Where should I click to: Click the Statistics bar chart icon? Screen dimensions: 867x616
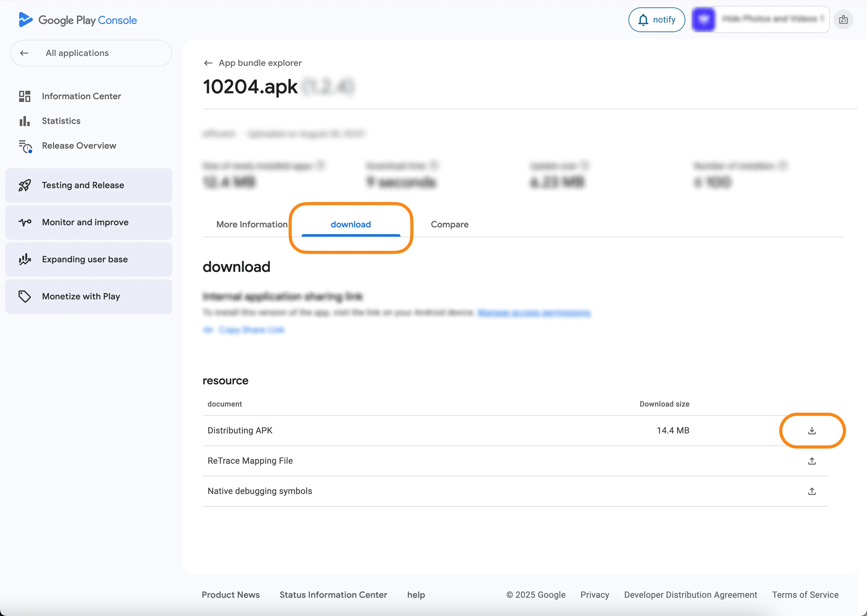(x=25, y=121)
